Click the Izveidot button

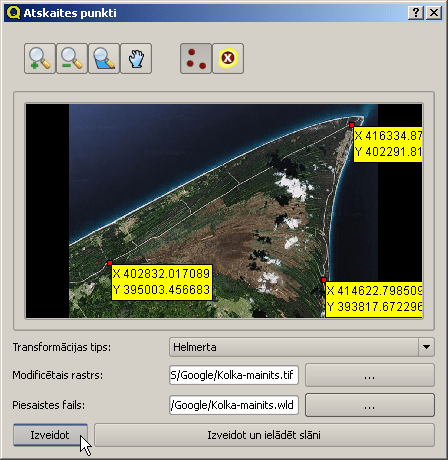50,435
